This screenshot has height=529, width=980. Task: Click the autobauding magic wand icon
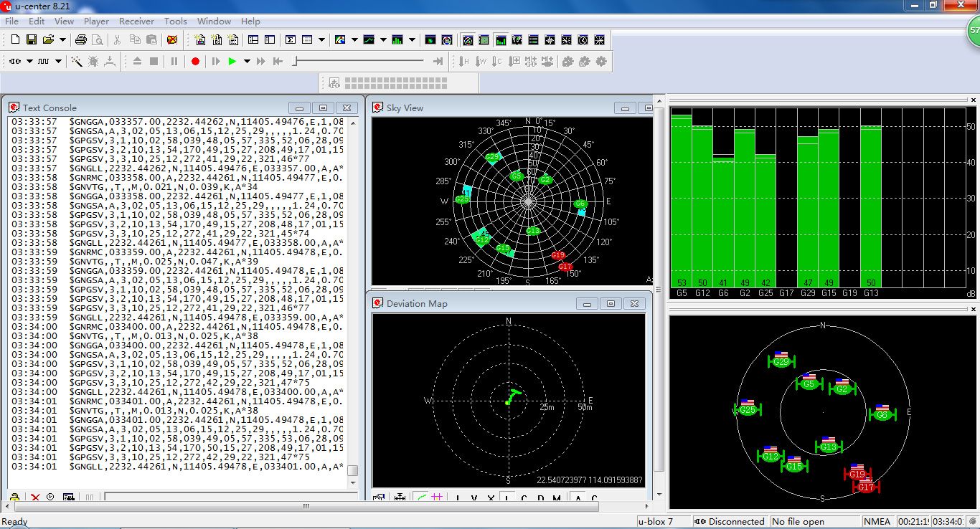pos(77,62)
